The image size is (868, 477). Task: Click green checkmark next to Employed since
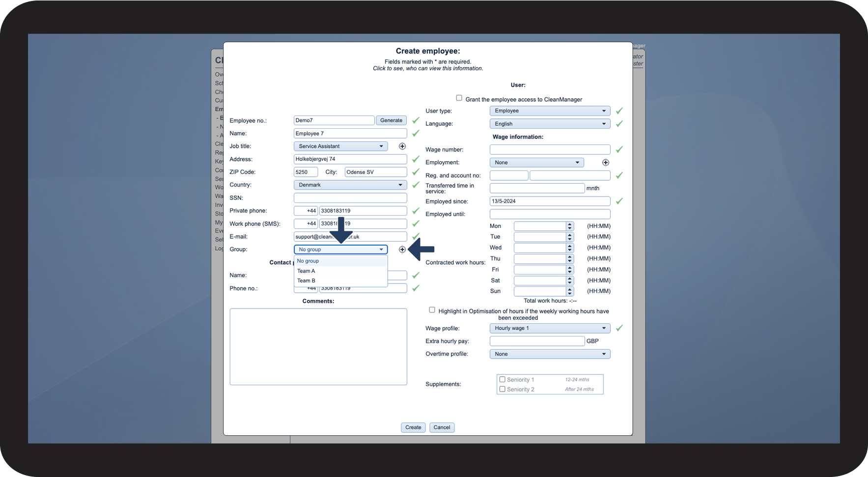[x=619, y=201]
